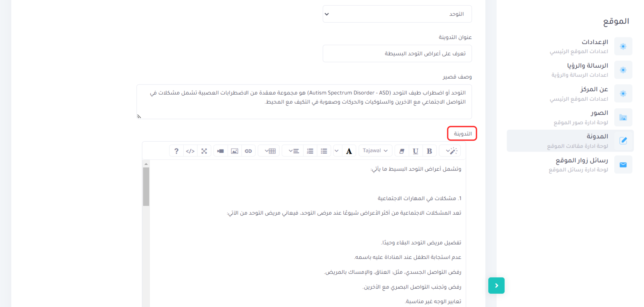Image resolution: width=644 pixels, height=307 pixels.
Task: Toggle underline formatting
Action: tap(416, 151)
